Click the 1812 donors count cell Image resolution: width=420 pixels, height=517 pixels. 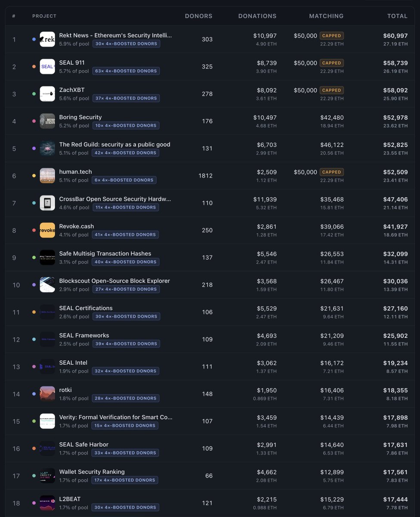[205, 176]
